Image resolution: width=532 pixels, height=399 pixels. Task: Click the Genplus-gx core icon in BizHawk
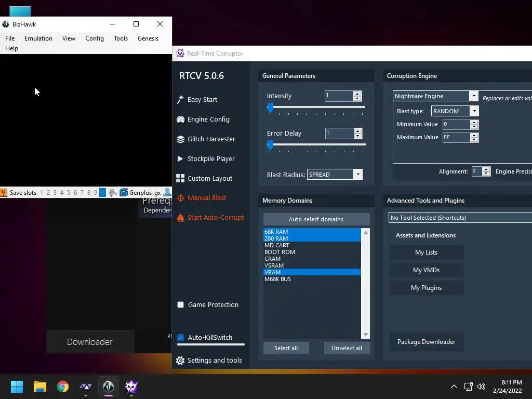click(x=124, y=193)
